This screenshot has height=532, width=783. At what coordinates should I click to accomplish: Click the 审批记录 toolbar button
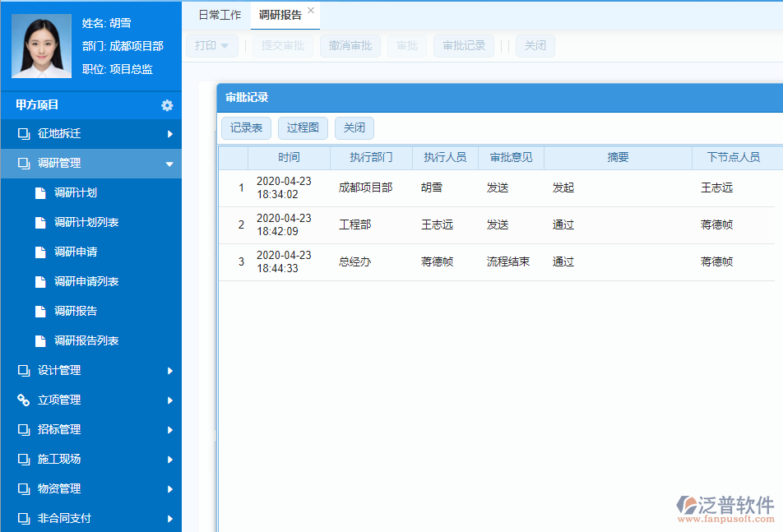click(x=462, y=46)
